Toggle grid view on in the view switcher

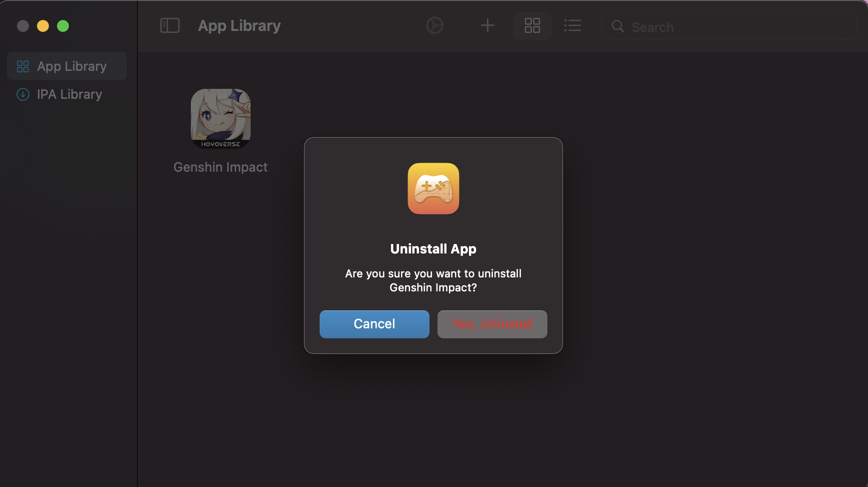pyautogui.click(x=532, y=26)
